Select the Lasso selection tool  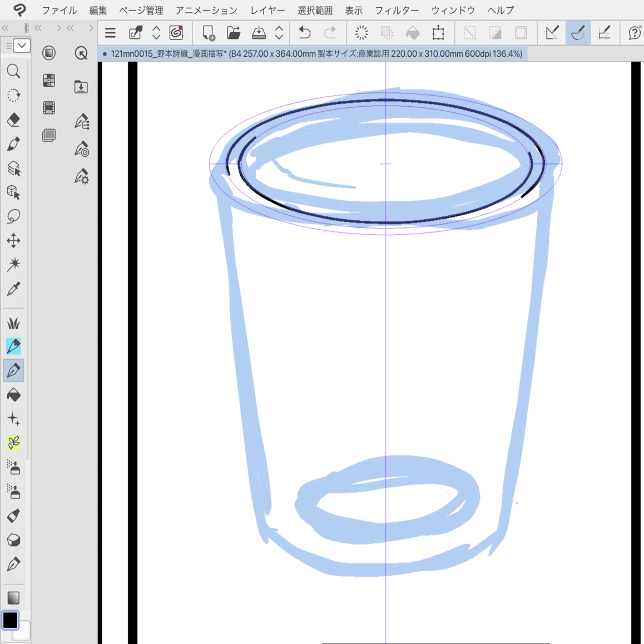pyautogui.click(x=13, y=216)
